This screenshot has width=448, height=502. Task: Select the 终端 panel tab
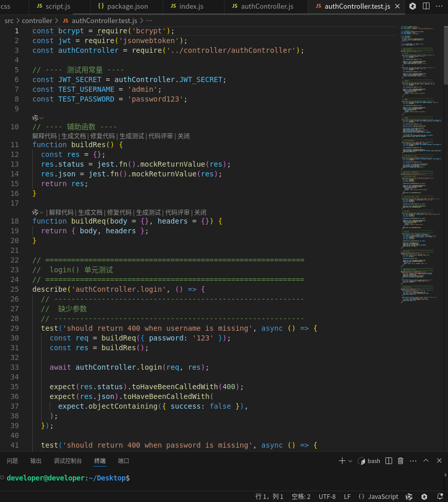pyautogui.click(x=100, y=460)
